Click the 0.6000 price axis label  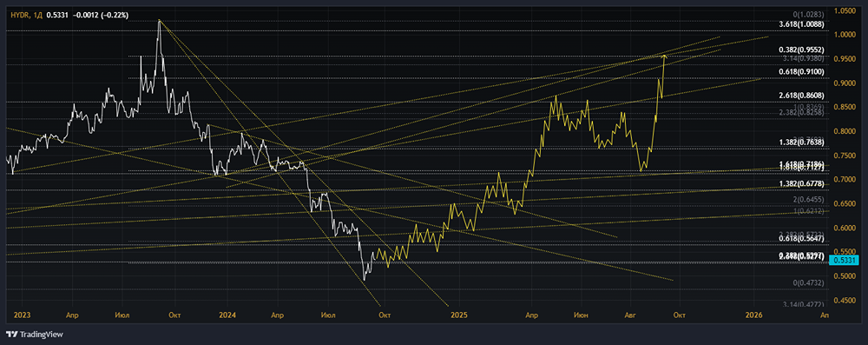pyautogui.click(x=845, y=228)
